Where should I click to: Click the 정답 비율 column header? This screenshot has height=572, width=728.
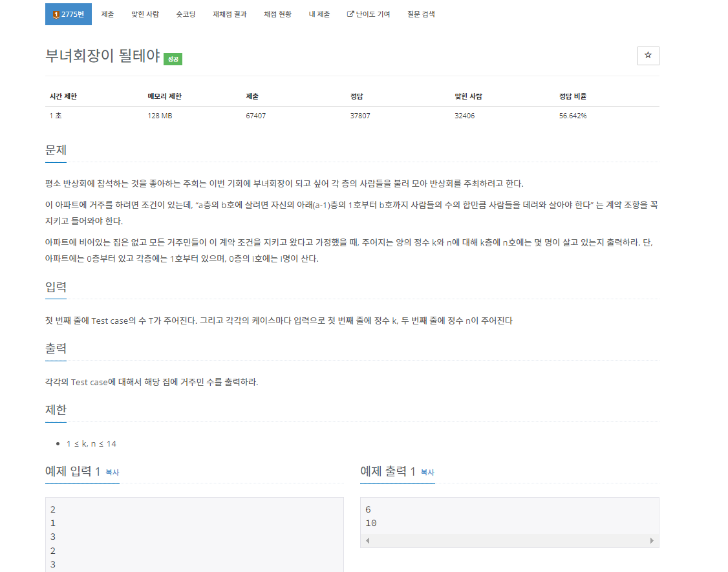click(x=573, y=96)
